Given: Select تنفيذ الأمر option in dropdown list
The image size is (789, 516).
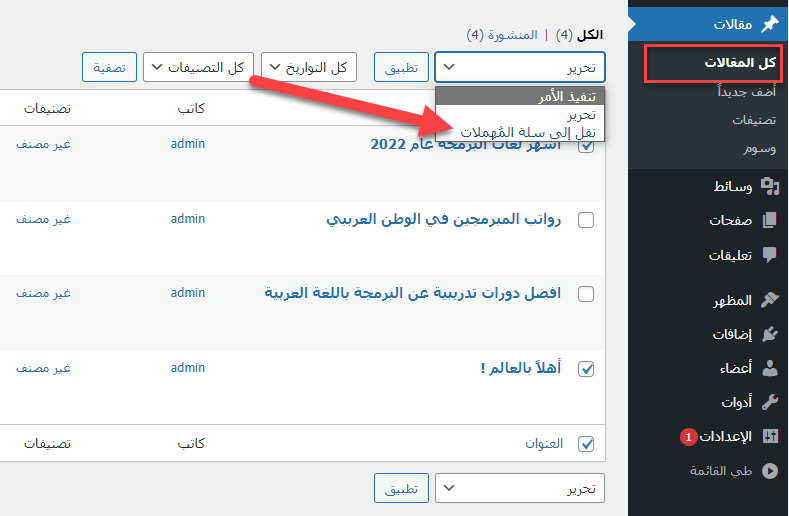Looking at the screenshot, I should [520, 96].
